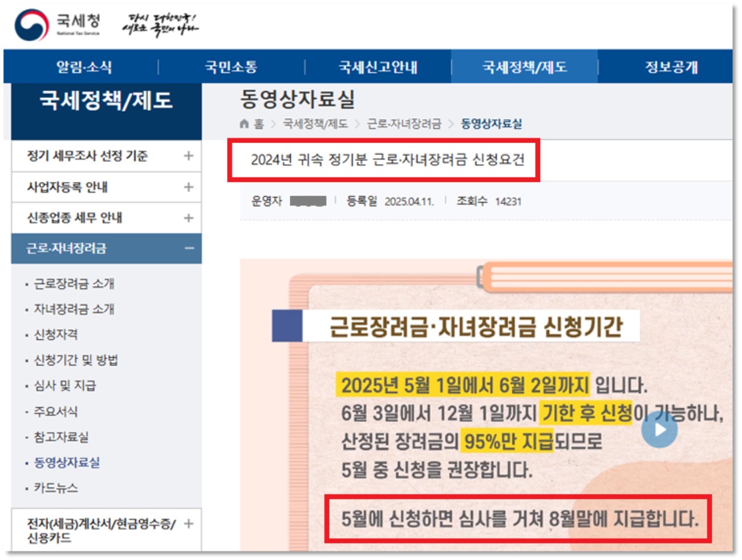Open the 국민소통 menu
Viewport: 742px width, 560px height.
coord(231,67)
